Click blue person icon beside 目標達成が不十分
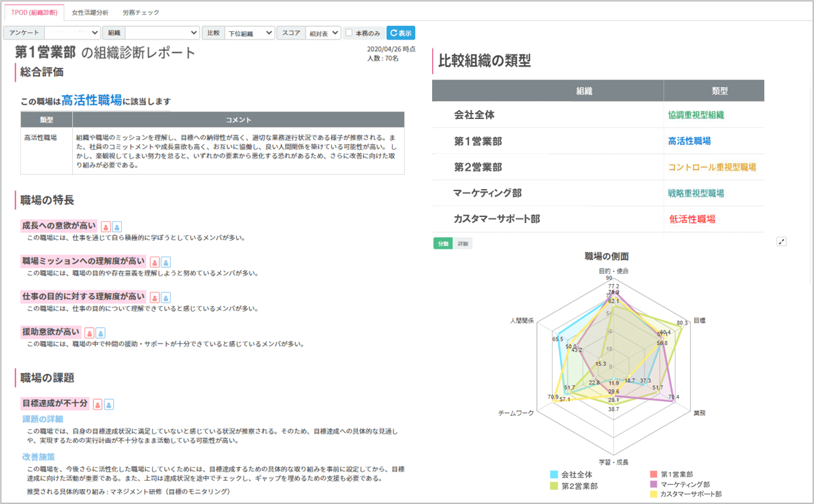Image resolution: width=814 pixels, height=504 pixels. point(109,404)
